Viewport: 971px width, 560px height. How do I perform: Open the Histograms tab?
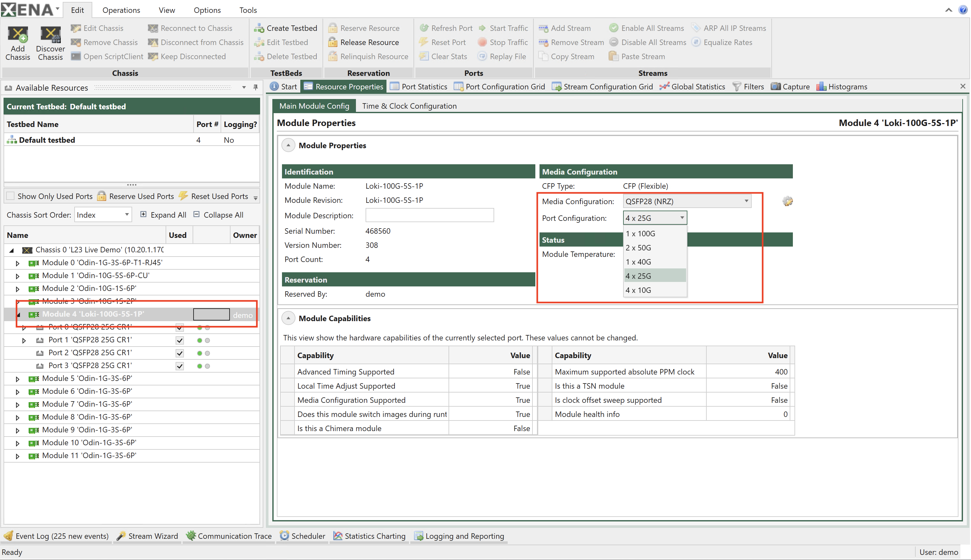click(x=842, y=86)
